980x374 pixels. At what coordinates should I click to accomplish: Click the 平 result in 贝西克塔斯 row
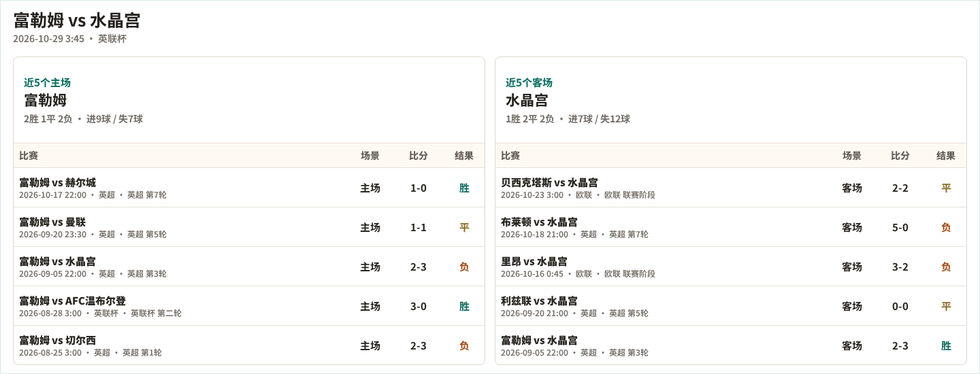946,188
